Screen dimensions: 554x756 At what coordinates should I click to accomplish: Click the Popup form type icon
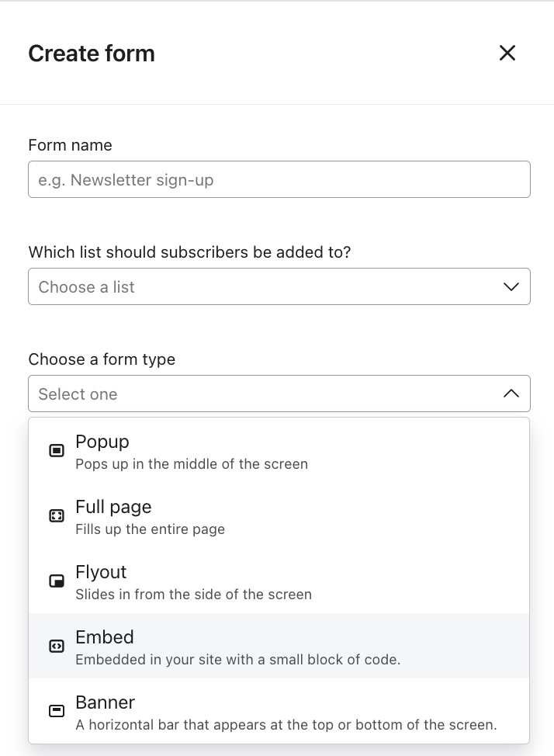click(57, 451)
